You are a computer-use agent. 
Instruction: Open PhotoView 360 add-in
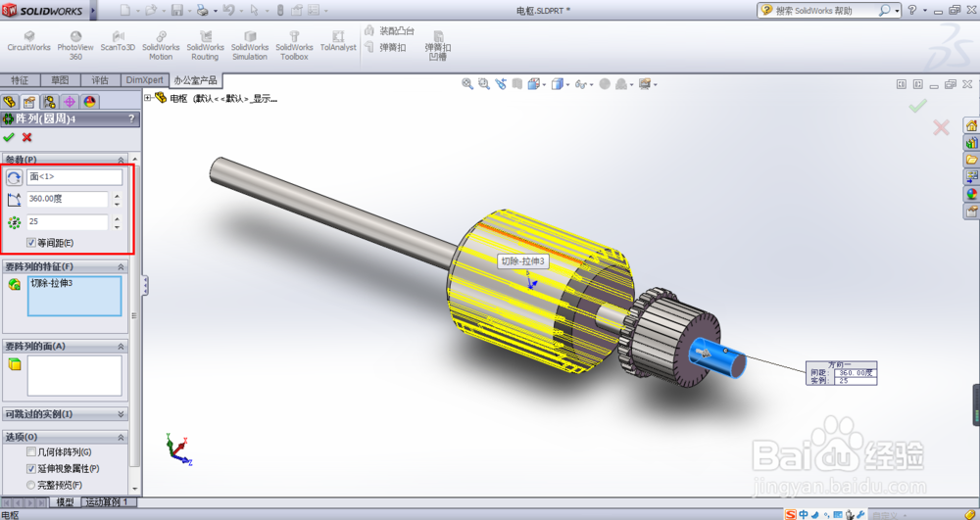click(75, 46)
